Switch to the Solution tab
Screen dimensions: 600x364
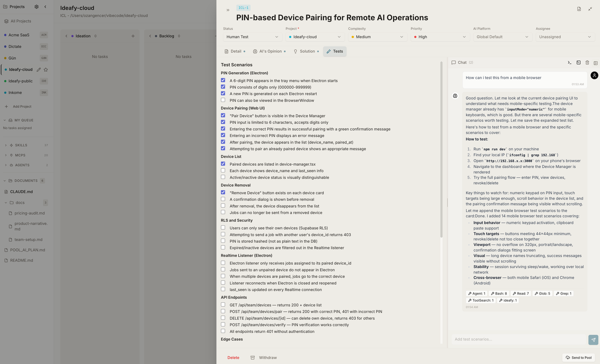coord(306,51)
